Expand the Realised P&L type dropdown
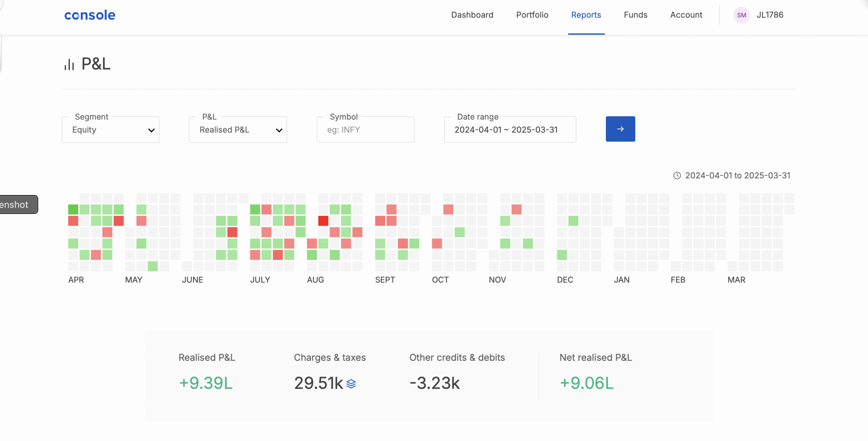 click(x=238, y=130)
